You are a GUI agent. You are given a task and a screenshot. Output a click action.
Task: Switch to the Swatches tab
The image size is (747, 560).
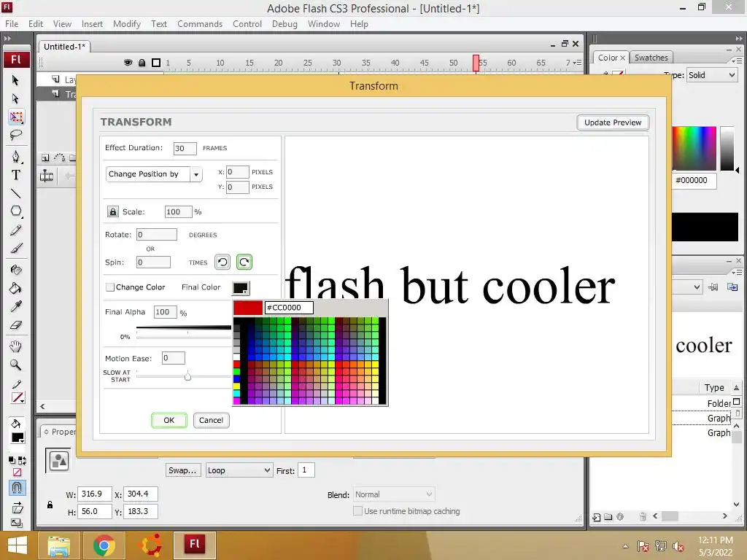(x=651, y=58)
